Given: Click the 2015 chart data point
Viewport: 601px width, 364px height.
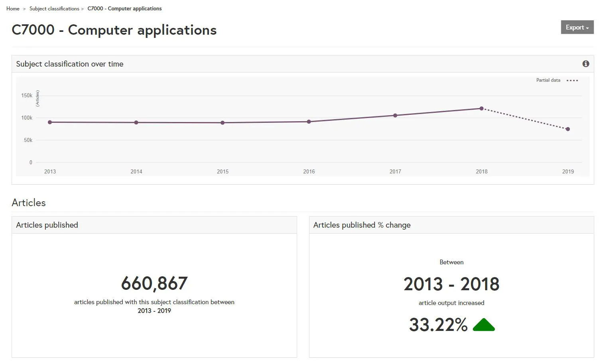Looking at the screenshot, I should point(223,123).
